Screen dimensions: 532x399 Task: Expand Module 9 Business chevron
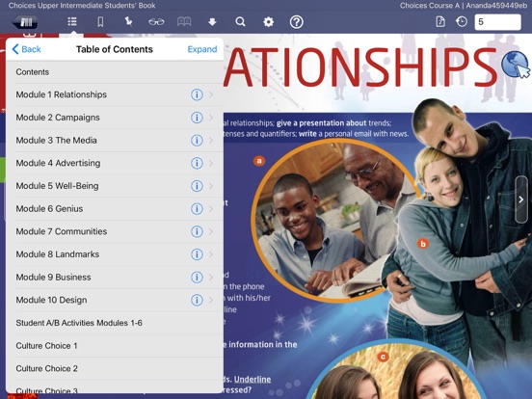[x=211, y=278]
